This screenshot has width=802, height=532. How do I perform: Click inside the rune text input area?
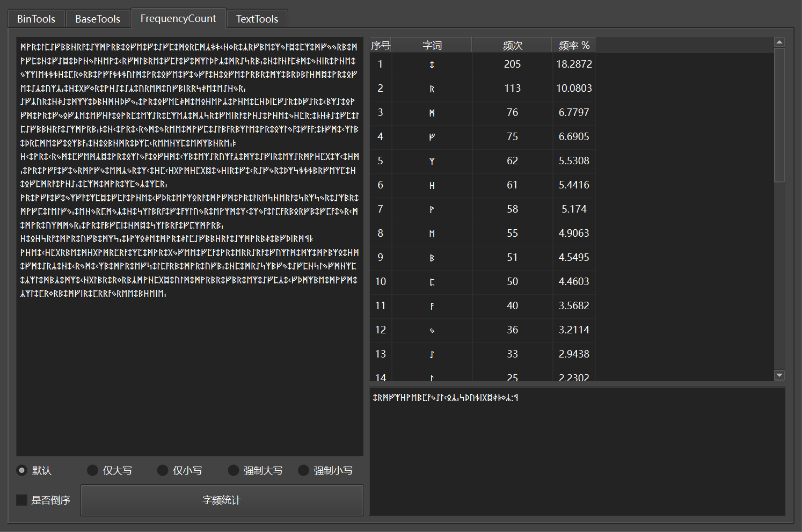[190, 376]
